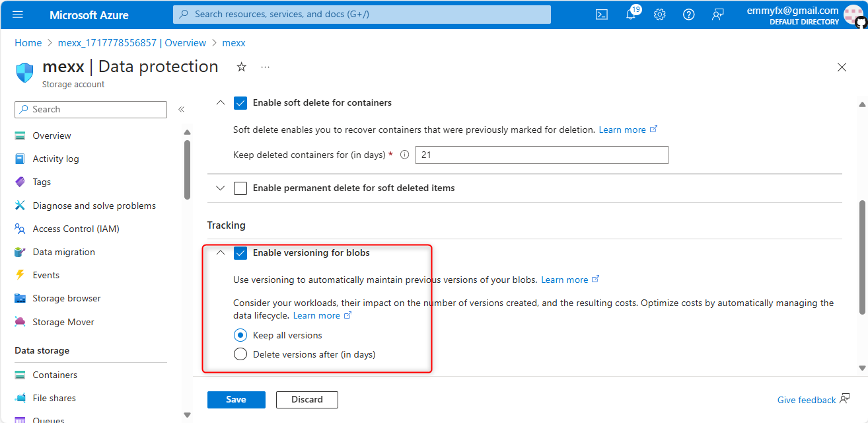
Task: Select Delete versions after (in days) option
Action: pos(240,354)
